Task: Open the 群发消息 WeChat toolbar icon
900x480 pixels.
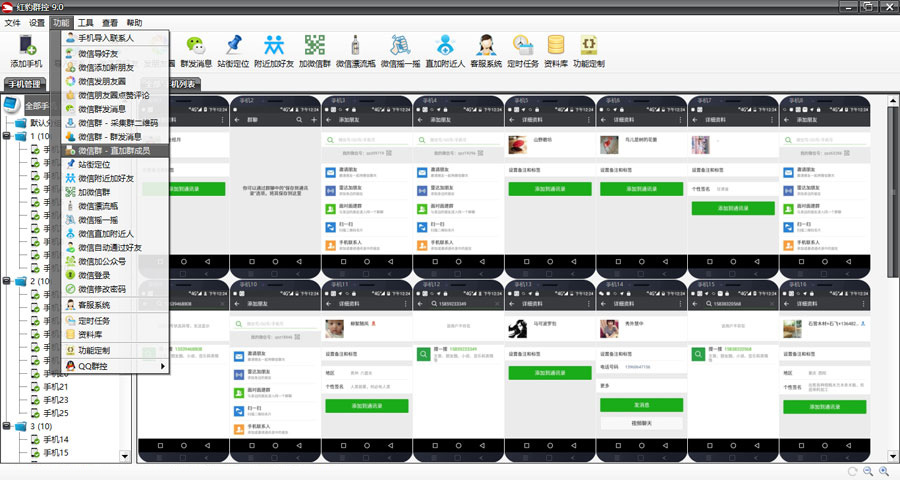Action: [196, 51]
